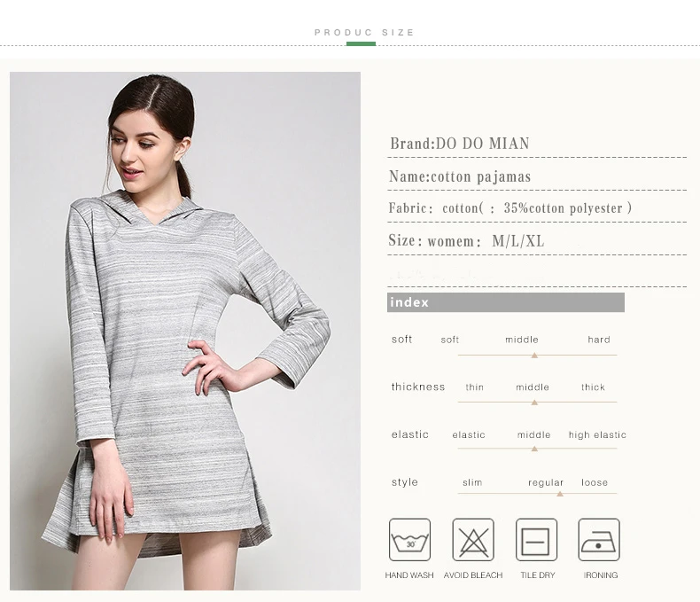
Task: Click the 'slim' style scale label
Action: (x=472, y=482)
